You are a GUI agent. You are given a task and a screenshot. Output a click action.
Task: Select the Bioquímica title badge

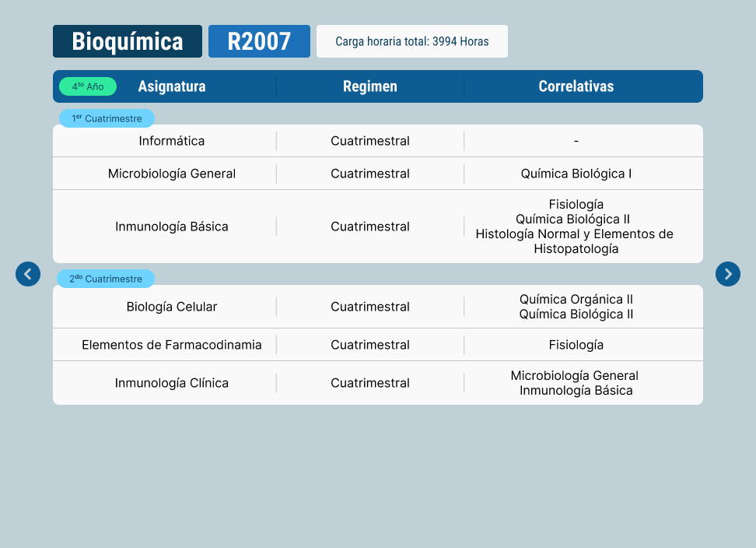[x=128, y=41]
